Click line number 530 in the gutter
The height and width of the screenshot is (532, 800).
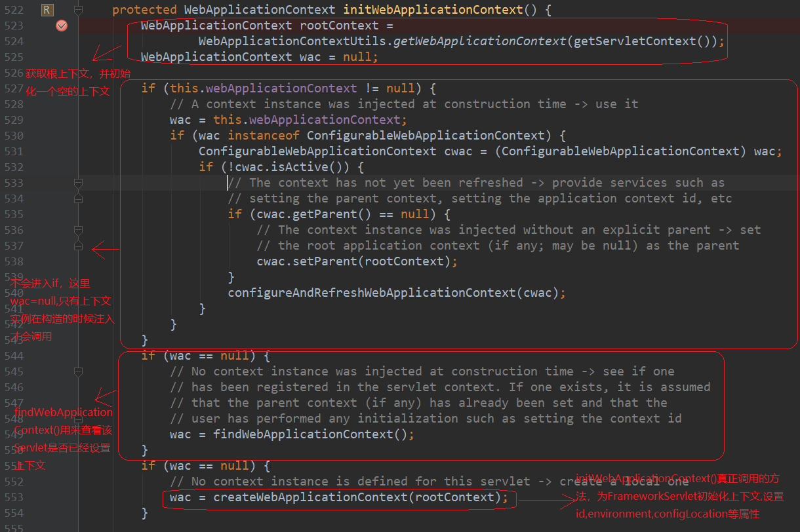point(14,136)
